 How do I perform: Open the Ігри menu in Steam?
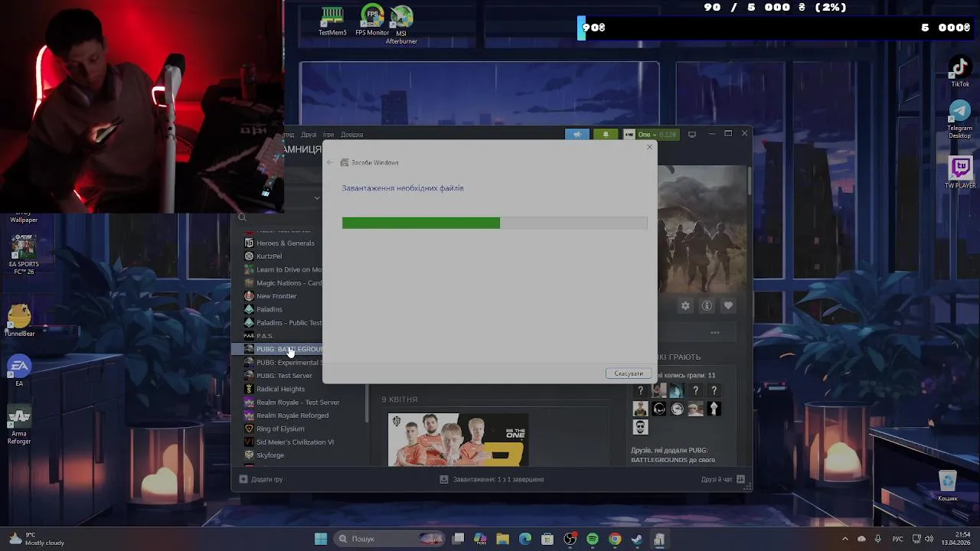coord(328,135)
